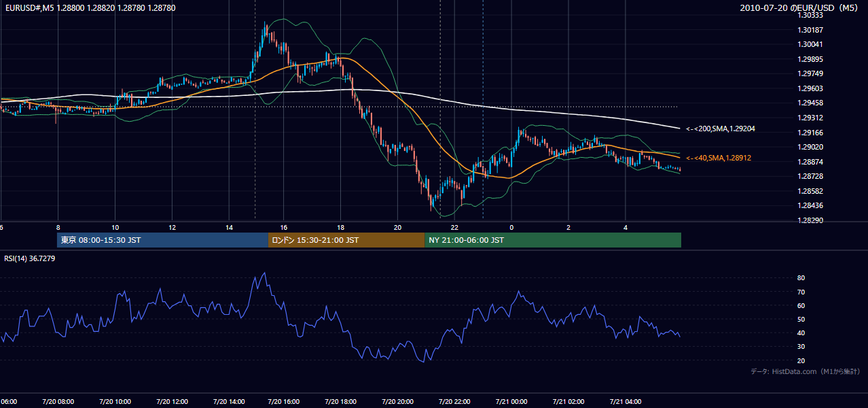Click RSI scale value 50

point(801,319)
